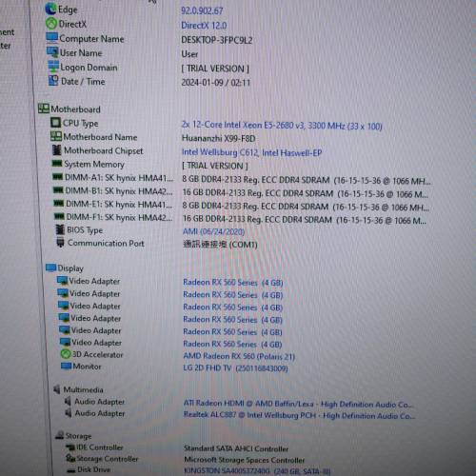This screenshot has width=476, height=476.
Task: Open the Realtek ALC887 audio adapter link
Action: coord(299,415)
